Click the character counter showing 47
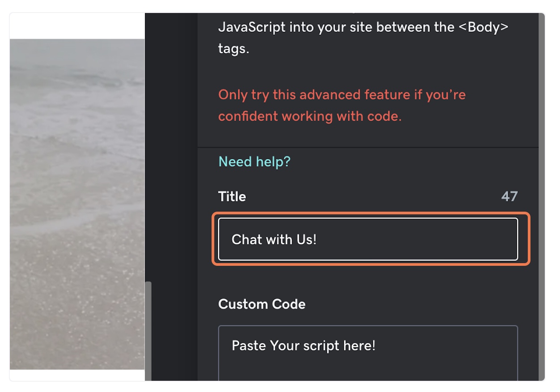The image size is (560, 392). coord(509,196)
